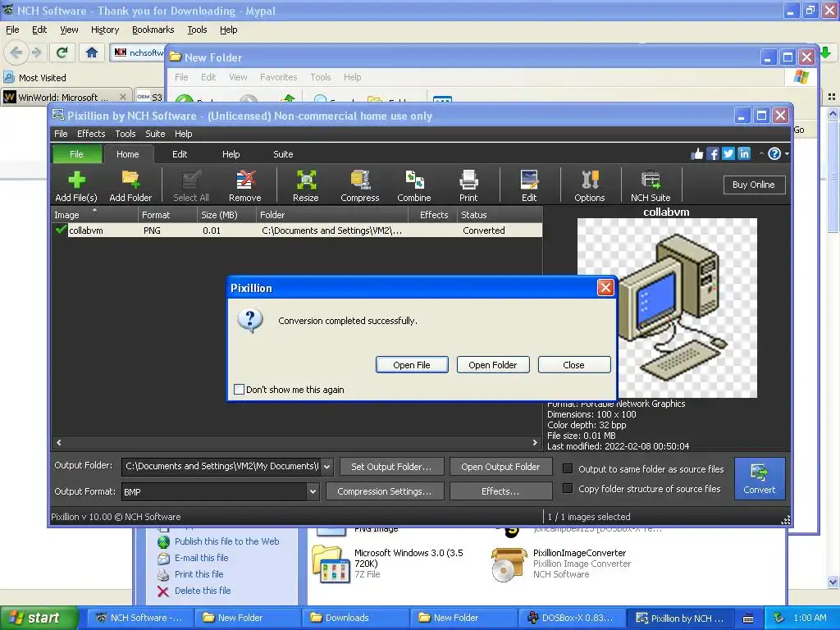Click the Facebook share icon
Screen dimensions: 840x630
coord(713,154)
